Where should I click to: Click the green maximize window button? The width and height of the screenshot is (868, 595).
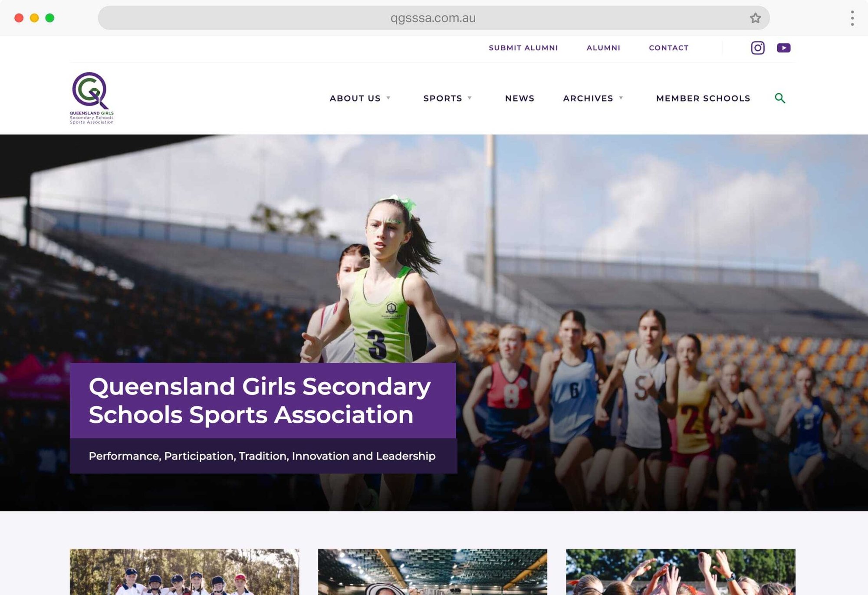pos(50,18)
